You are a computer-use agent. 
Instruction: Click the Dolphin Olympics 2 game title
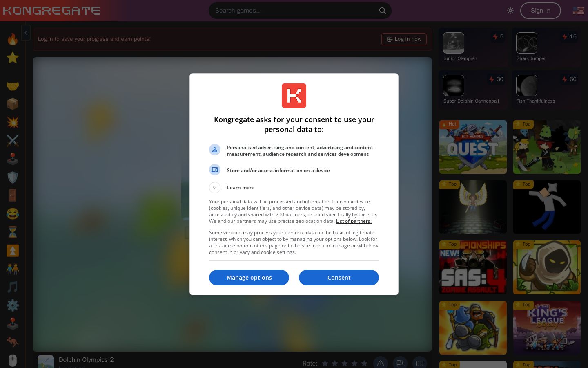86,360
